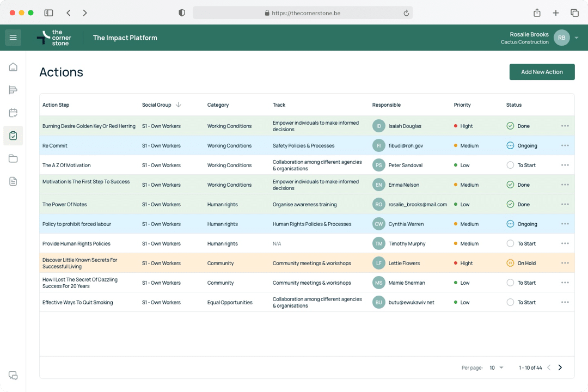The height and width of the screenshot is (392, 588).
Task: Open a new browser tab
Action: 556,13
